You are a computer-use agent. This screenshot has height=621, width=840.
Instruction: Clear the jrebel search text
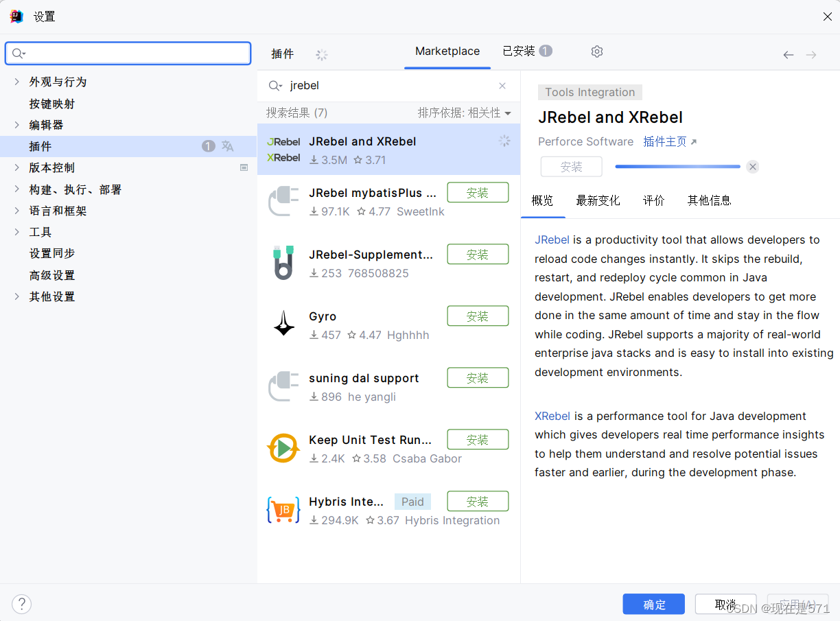coord(502,86)
